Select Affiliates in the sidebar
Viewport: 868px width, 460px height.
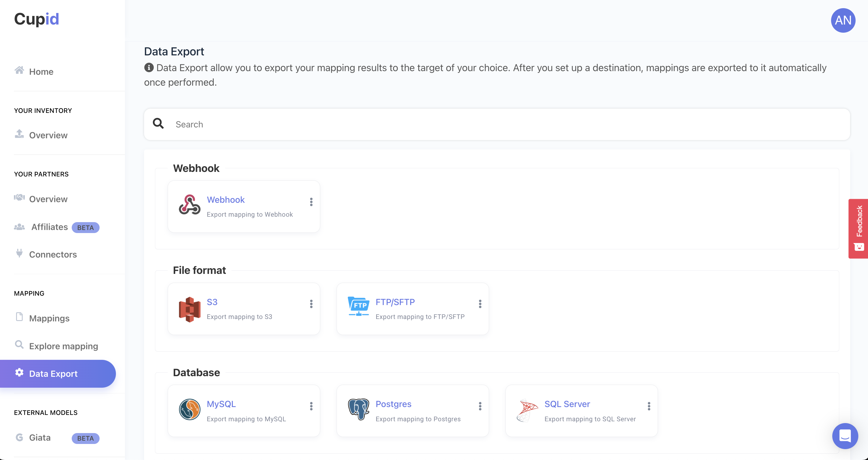pos(50,227)
